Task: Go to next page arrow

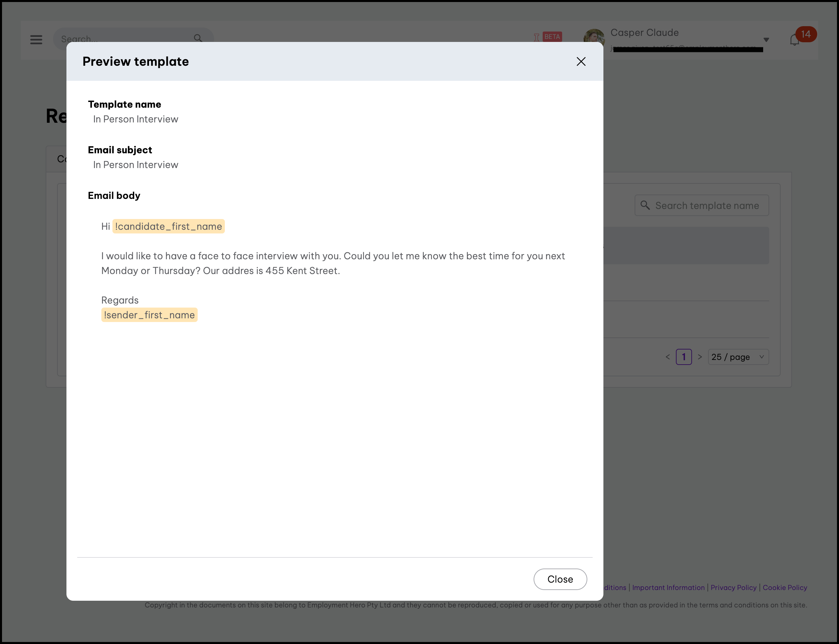Action: (700, 357)
